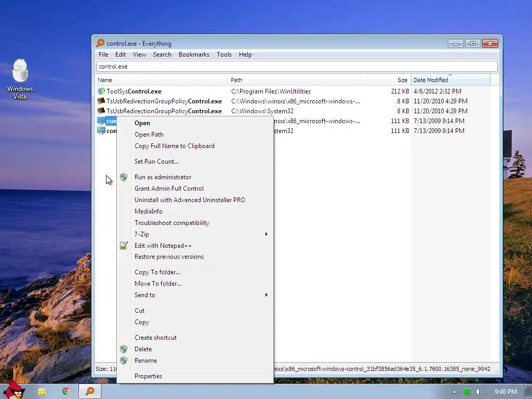Sort results by Path column header

click(294, 80)
